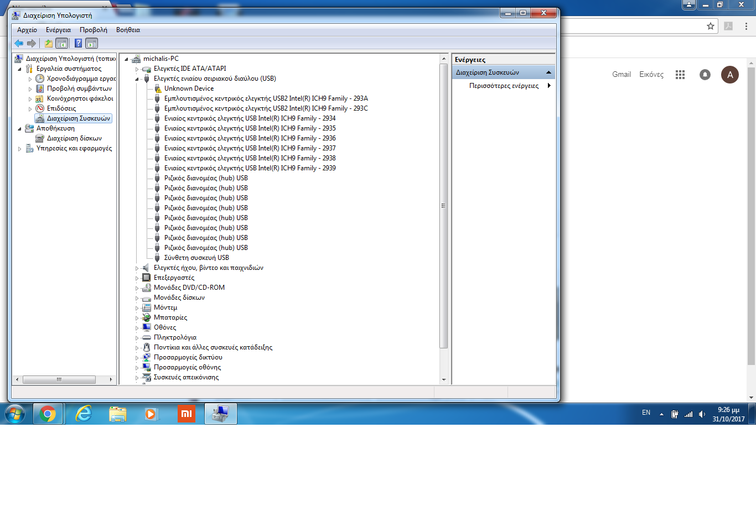Select the Unknown Device entry
The image size is (756, 532).
[189, 88]
